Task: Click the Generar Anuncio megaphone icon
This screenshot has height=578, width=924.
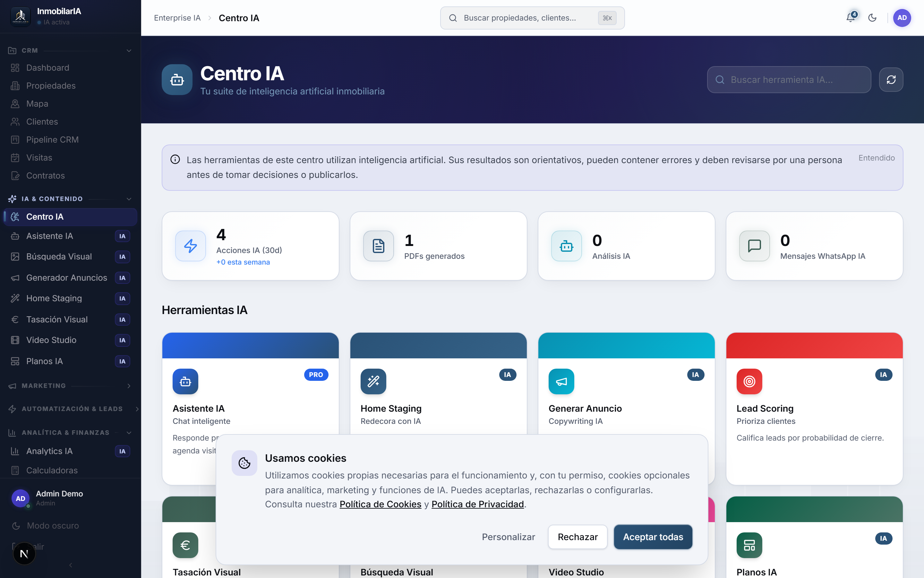Action: 561,381
